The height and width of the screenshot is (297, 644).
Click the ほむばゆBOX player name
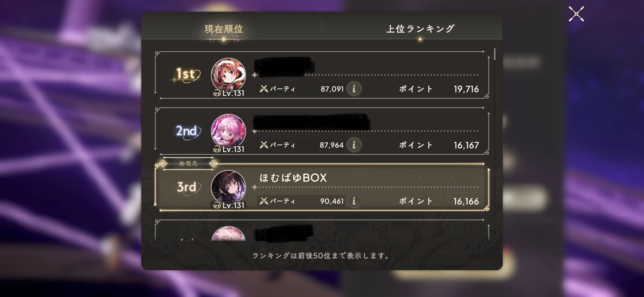coord(293,178)
